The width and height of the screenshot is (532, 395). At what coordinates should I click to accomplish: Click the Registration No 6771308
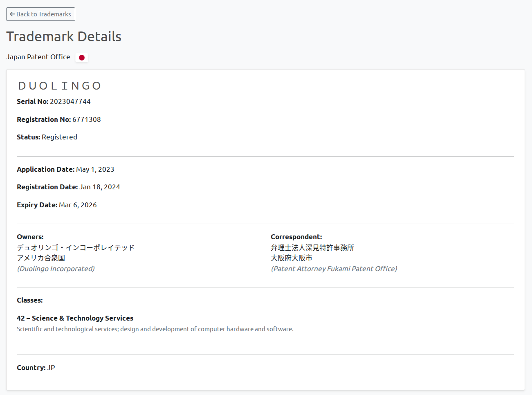86,119
